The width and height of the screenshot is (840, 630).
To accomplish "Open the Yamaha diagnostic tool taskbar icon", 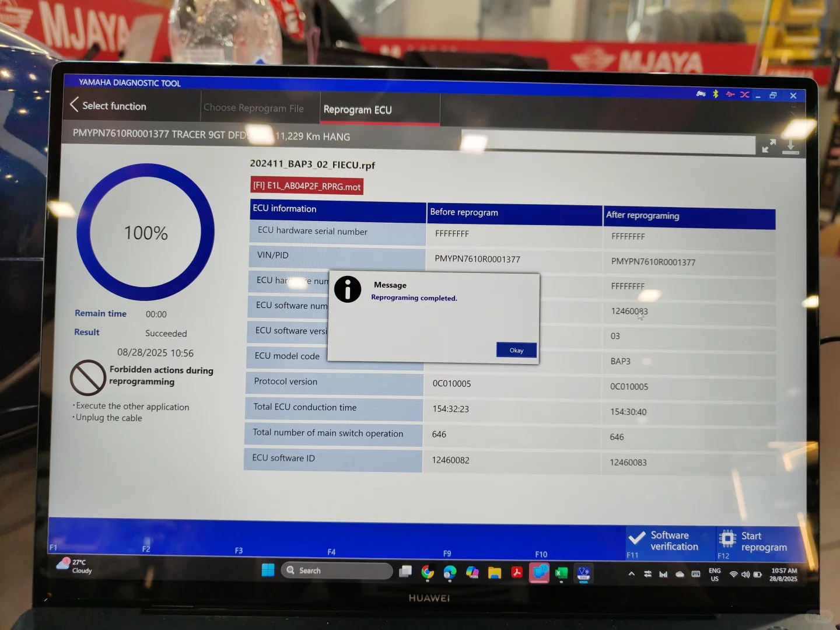I will tap(583, 573).
